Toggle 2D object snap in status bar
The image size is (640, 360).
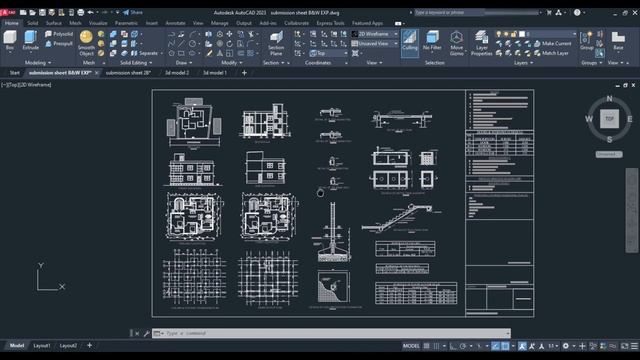(505, 346)
